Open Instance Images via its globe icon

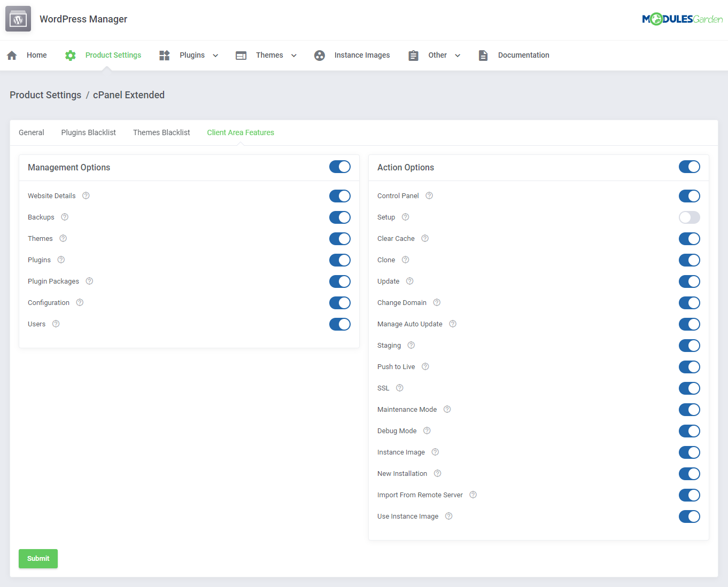coord(320,55)
